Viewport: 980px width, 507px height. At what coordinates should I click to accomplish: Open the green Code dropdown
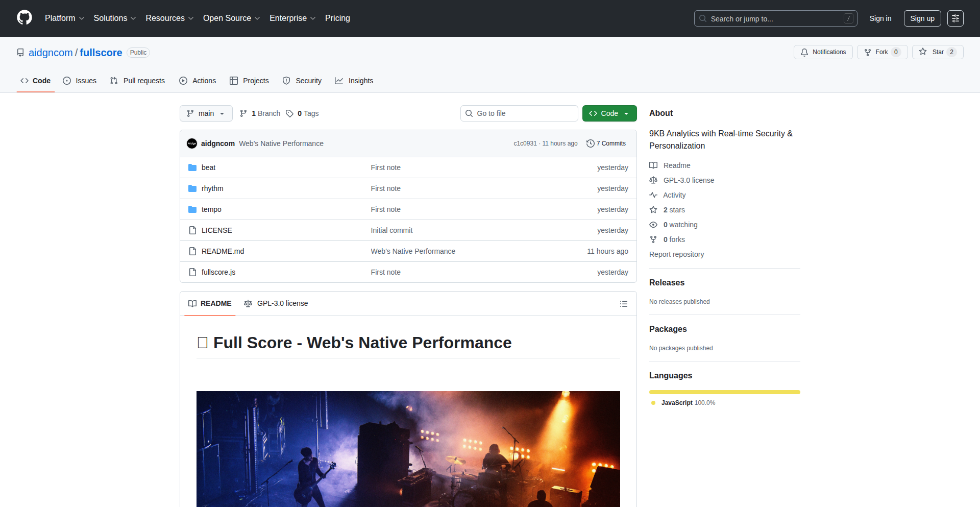(x=609, y=113)
